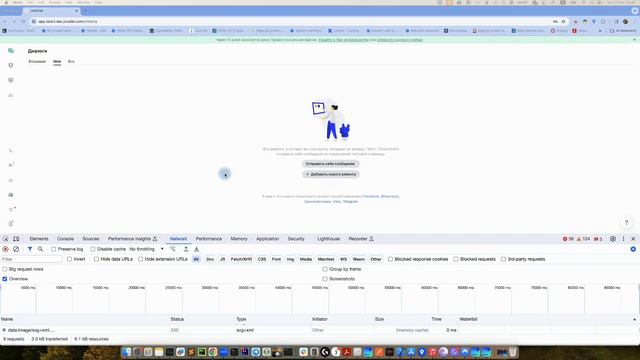Enable the Screenshots checkbox
This screenshot has height=360, width=640.
point(325,279)
